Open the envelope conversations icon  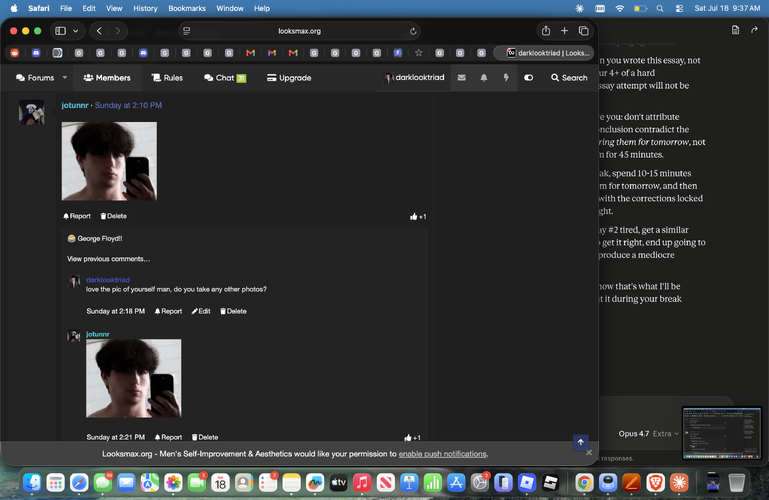(x=461, y=77)
